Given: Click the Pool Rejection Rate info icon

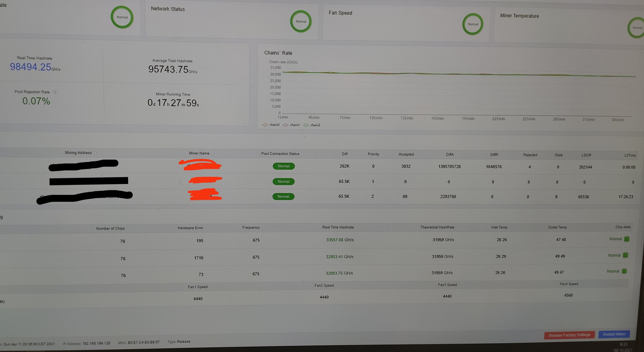Looking at the screenshot, I should click(x=55, y=92).
